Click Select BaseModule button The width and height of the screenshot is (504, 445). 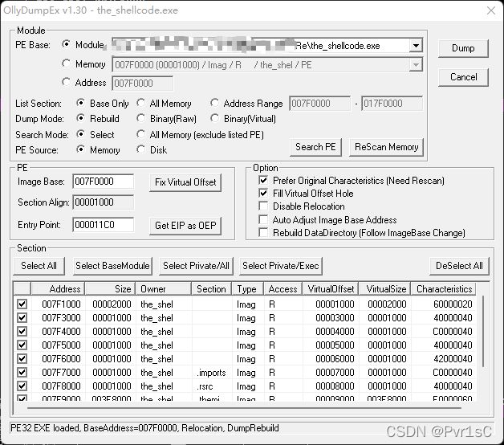pyautogui.click(x=112, y=266)
